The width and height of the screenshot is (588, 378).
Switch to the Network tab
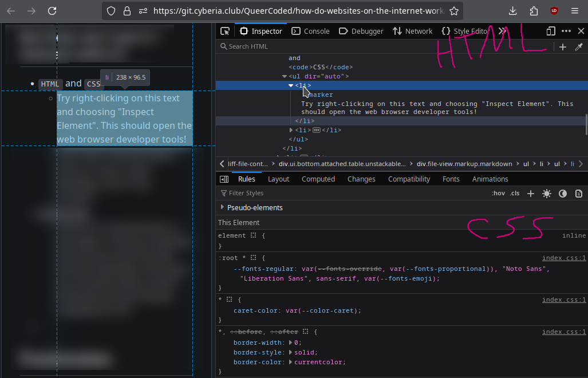coord(412,31)
